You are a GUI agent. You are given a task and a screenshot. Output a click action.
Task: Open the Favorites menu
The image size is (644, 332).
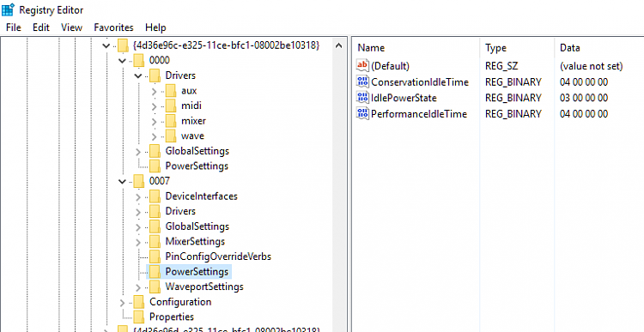click(113, 27)
